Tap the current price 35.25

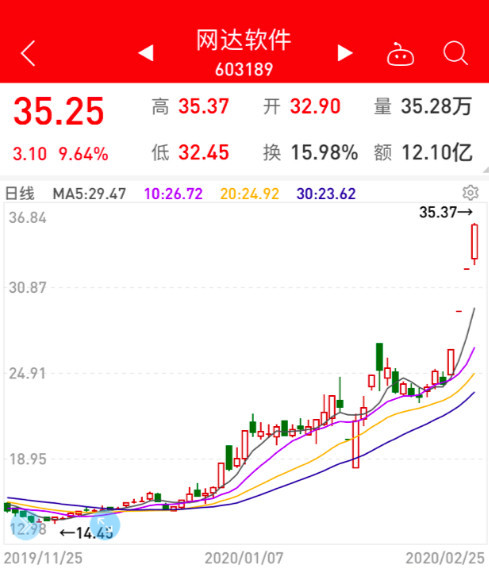[x=59, y=111]
